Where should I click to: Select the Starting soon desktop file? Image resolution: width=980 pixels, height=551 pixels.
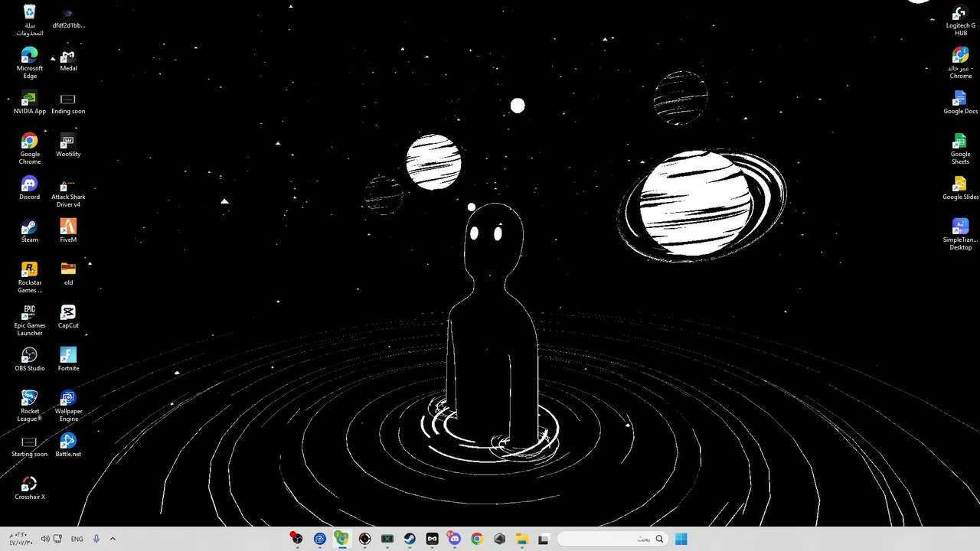click(x=29, y=445)
